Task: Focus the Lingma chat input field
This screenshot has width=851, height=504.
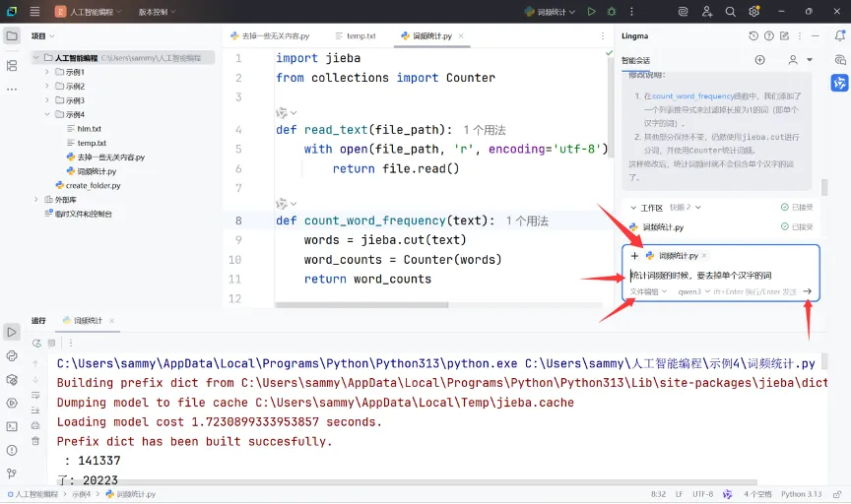Action: pyautogui.click(x=720, y=275)
